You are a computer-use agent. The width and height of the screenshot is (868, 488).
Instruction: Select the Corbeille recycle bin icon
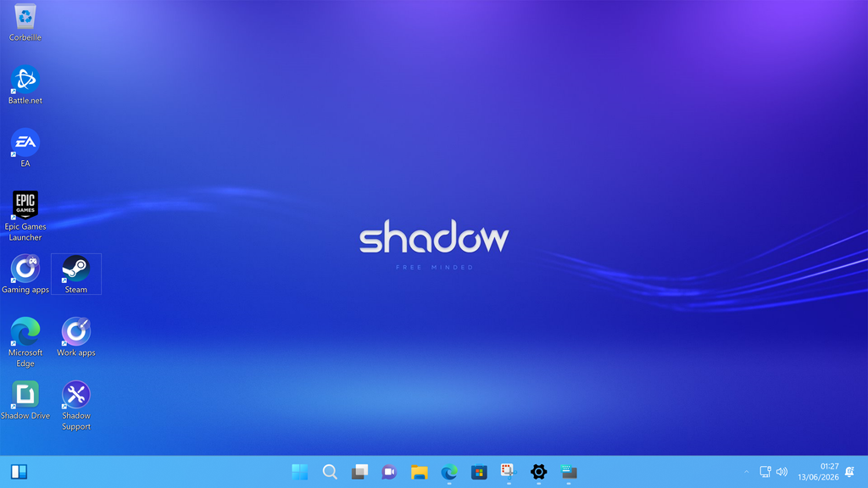tap(25, 23)
